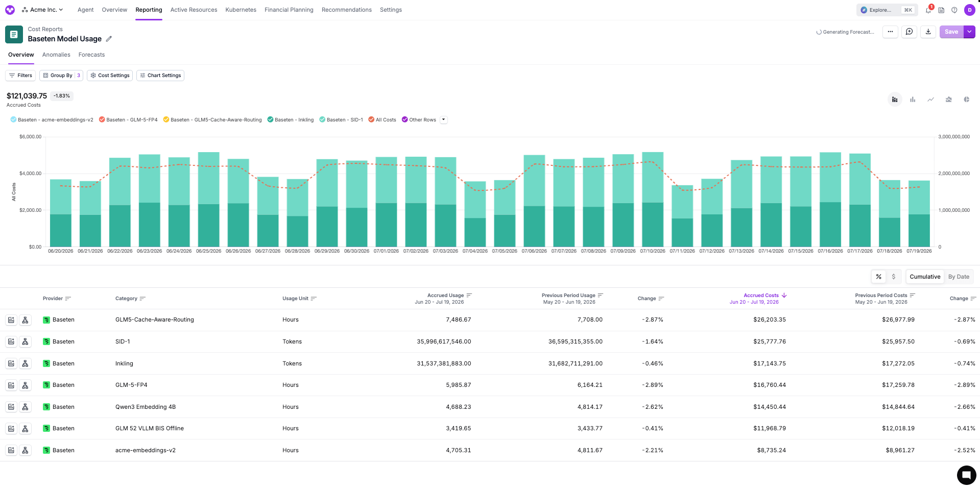Toggle Baseten SID-1 legend series
980x489 pixels.
341,120
